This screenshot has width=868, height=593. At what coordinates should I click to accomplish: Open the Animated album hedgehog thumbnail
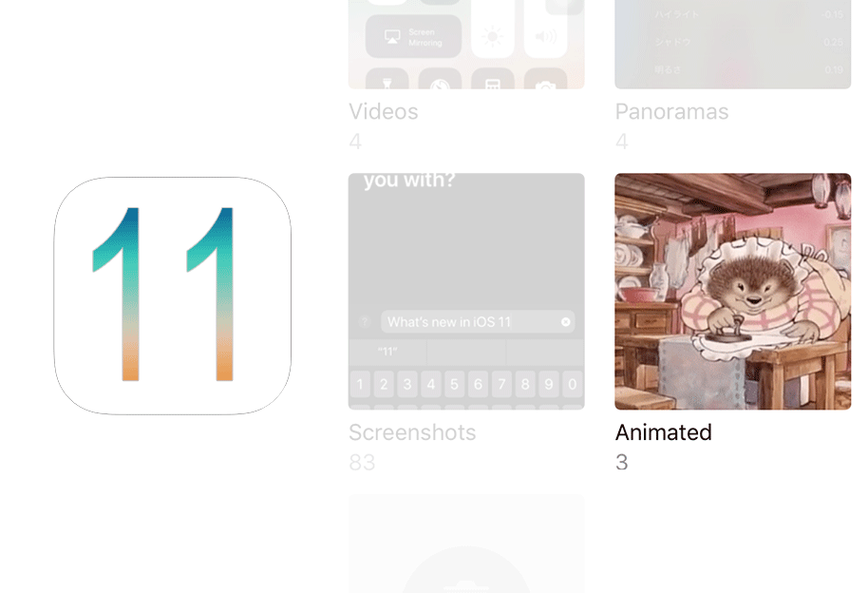point(732,292)
